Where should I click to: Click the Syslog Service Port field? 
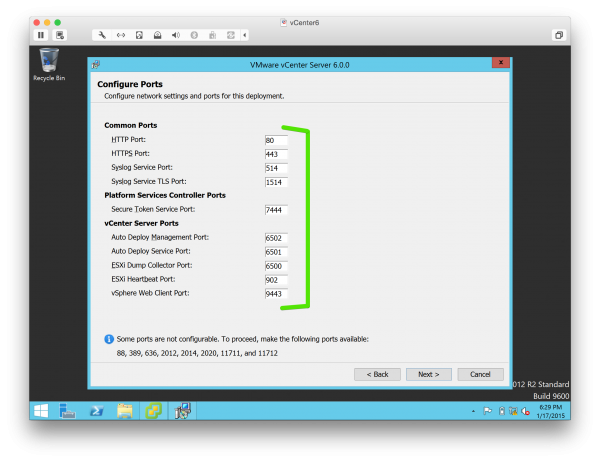276,168
